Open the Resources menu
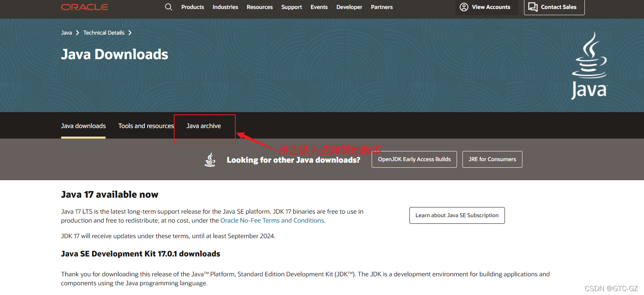 [x=259, y=7]
